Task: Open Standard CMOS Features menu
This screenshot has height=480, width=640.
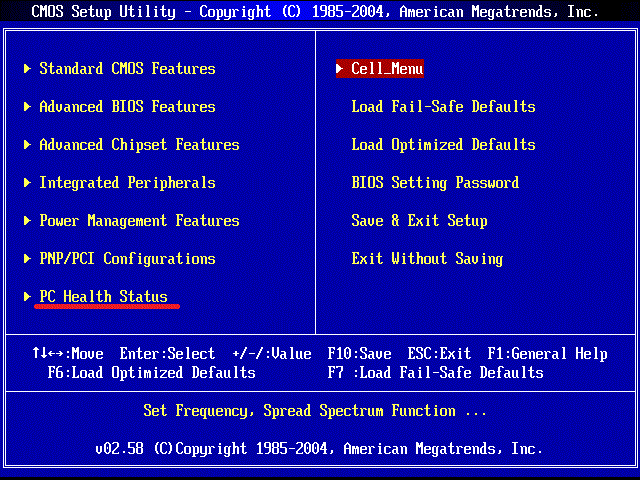Action: (127, 69)
